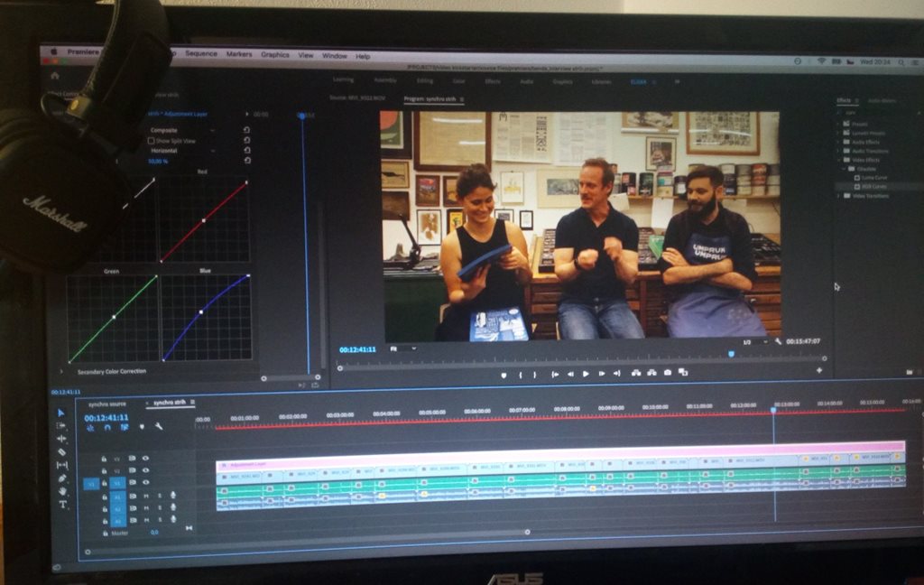This screenshot has width=924, height=585.
Task: Open Program monitor Button Editor plus
Action: (819, 370)
